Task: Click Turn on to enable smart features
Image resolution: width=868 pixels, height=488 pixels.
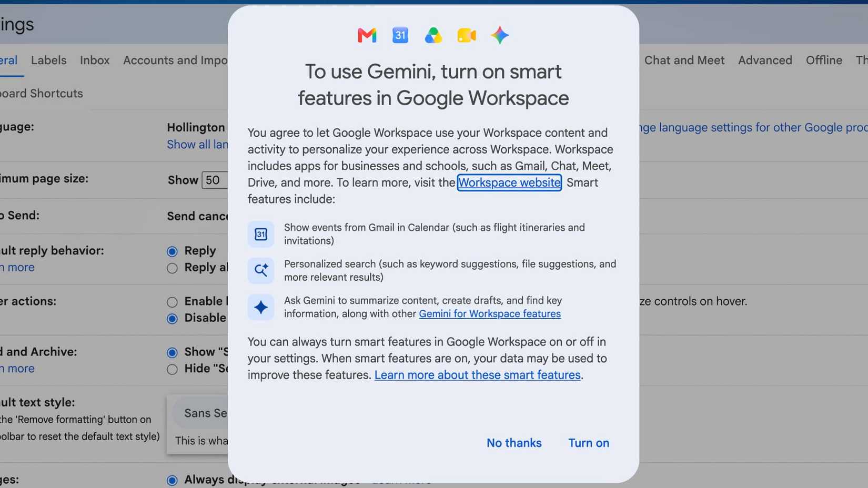Action: pos(589,443)
